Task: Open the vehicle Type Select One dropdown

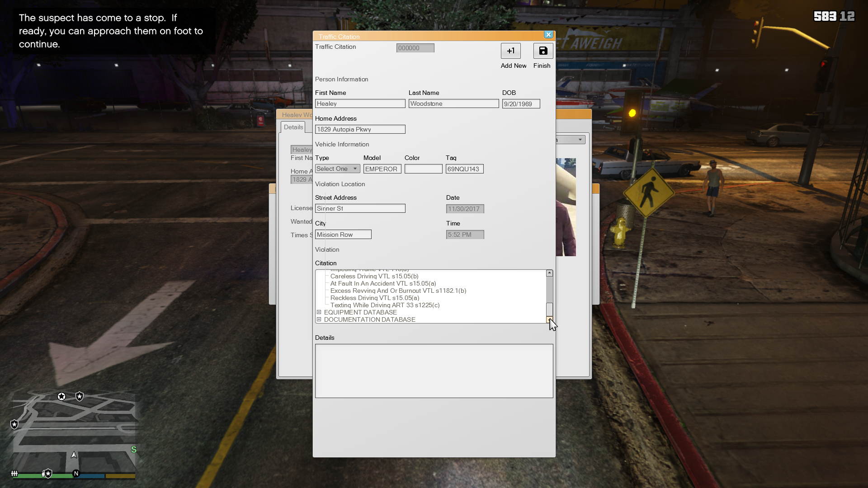Action: pos(337,169)
